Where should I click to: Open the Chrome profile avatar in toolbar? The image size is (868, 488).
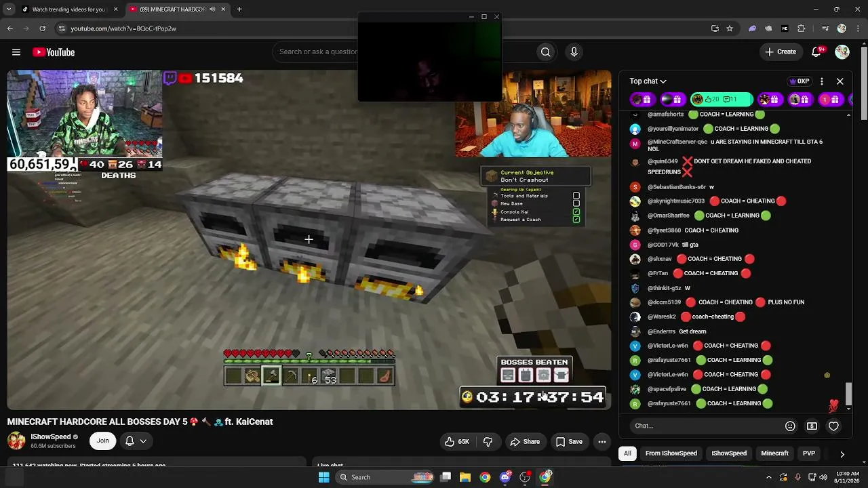tap(842, 28)
